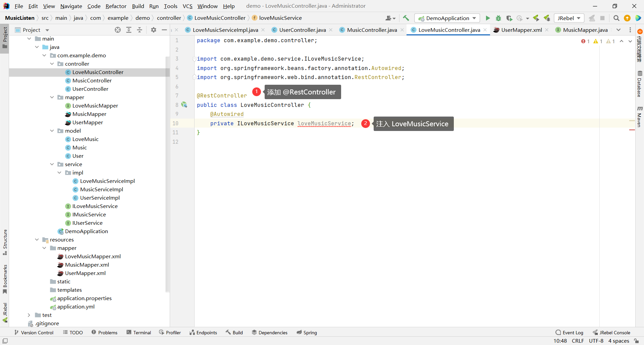The height and width of the screenshot is (345, 644).
Task: Expand the test folder
Action: coord(29,315)
